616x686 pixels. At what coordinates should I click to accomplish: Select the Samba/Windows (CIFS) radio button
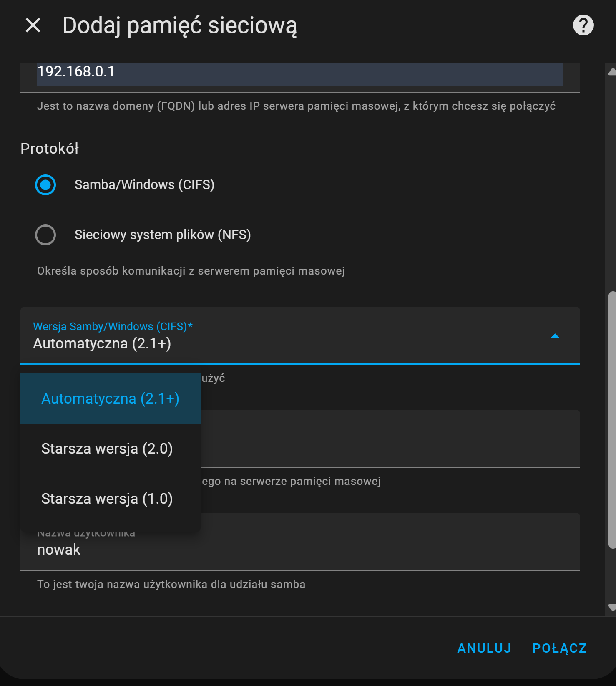[45, 185]
